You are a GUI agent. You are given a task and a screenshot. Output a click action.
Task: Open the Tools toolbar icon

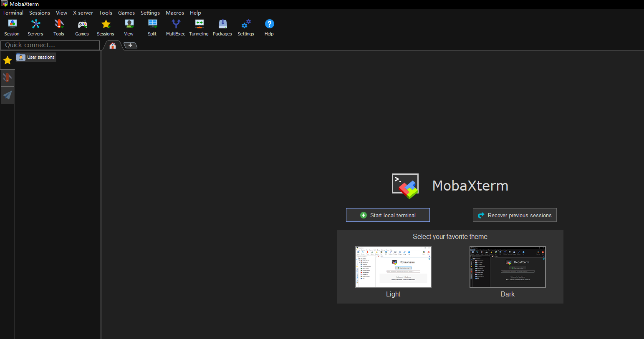click(59, 28)
